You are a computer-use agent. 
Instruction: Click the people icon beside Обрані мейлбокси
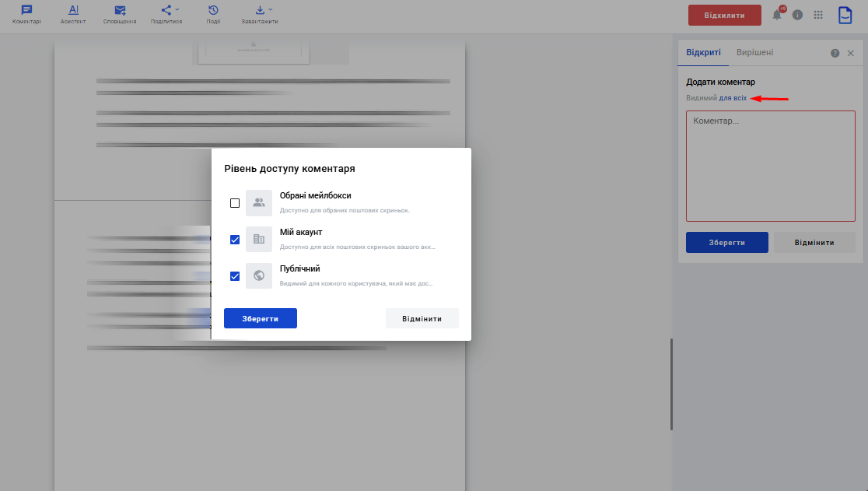[259, 203]
